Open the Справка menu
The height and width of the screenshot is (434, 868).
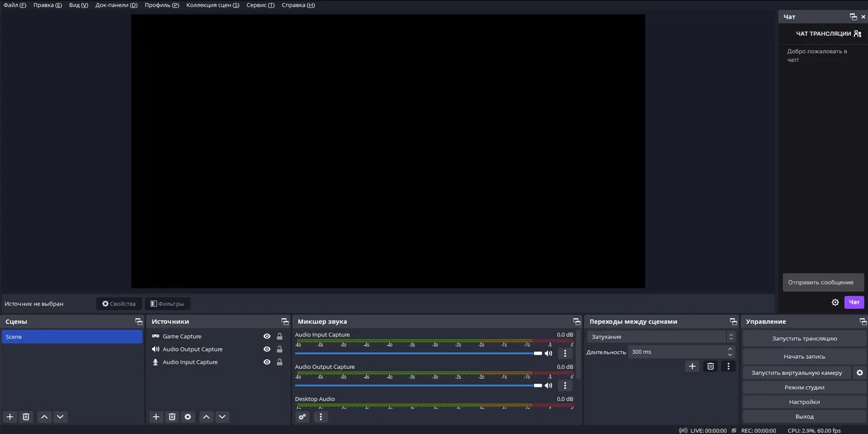tap(298, 5)
